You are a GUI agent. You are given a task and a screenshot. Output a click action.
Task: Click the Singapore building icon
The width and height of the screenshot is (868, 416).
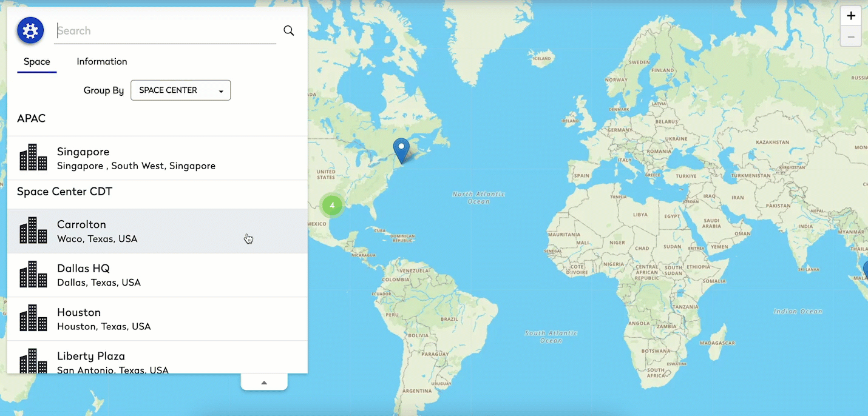(x=33, y=158)
